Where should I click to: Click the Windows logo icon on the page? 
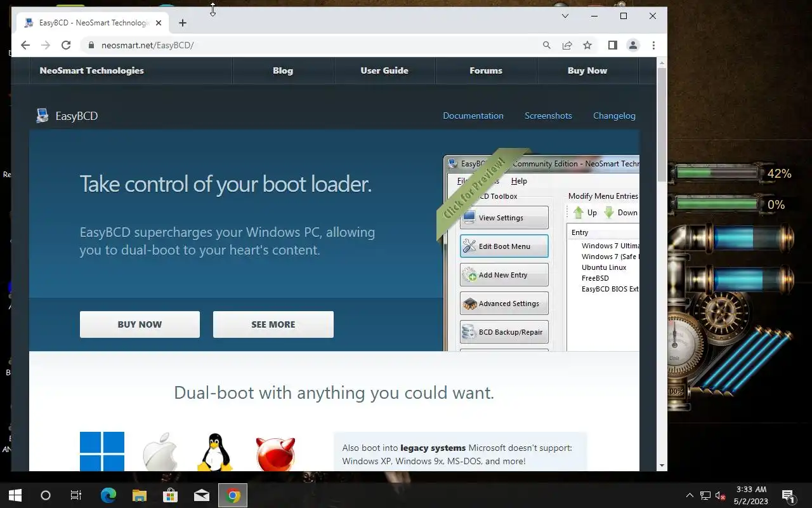tap(102, 451)
